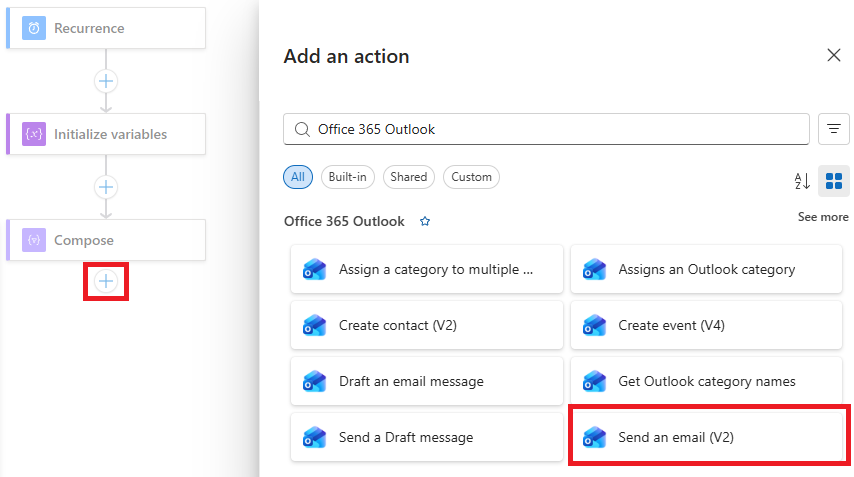The height and width of the screenshot is (477, 854).
Task: Click the Add an action panel title
Action: (346, 56)
